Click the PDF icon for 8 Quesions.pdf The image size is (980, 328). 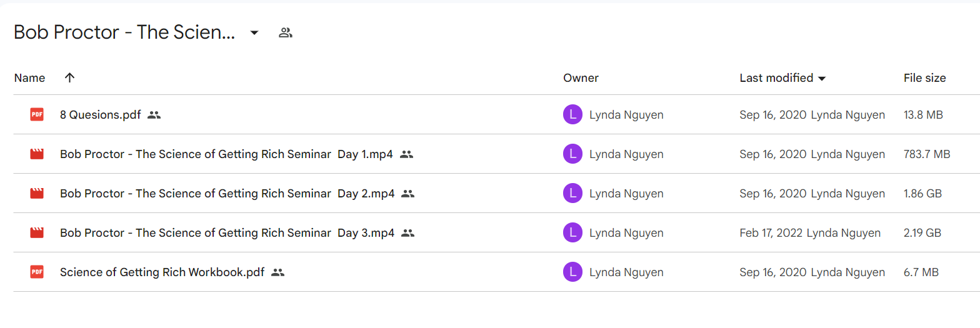(x=37, y=114)
